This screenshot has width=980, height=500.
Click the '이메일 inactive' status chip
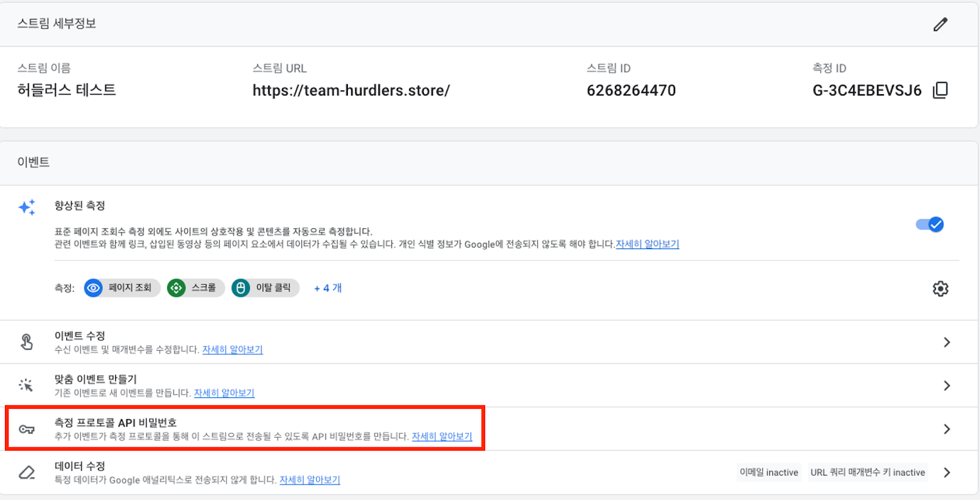769,472
